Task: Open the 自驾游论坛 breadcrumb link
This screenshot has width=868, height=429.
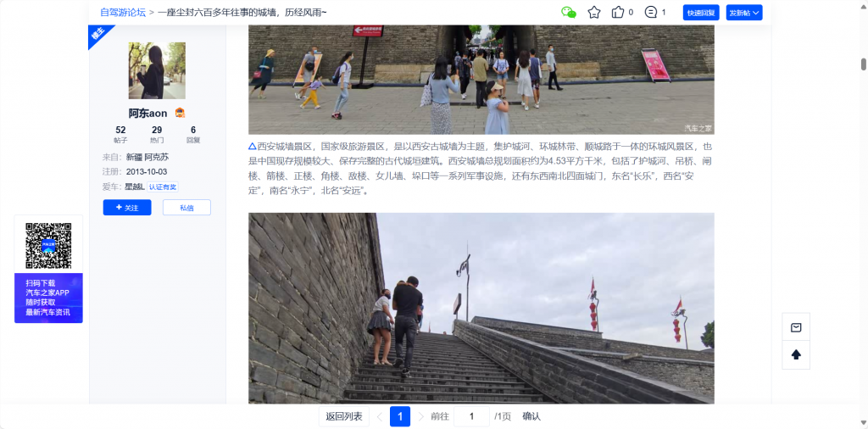Action: [x=122, y=13]
